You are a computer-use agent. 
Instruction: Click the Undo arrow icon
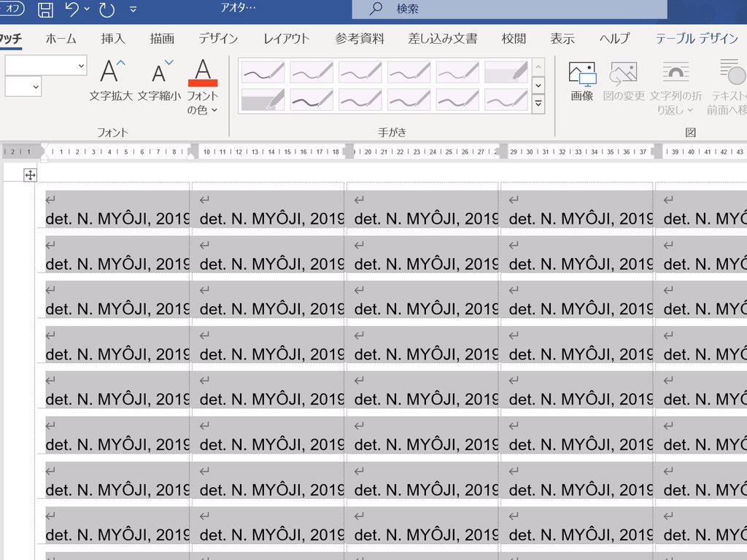pyautogui.click(x=71, y=9)
